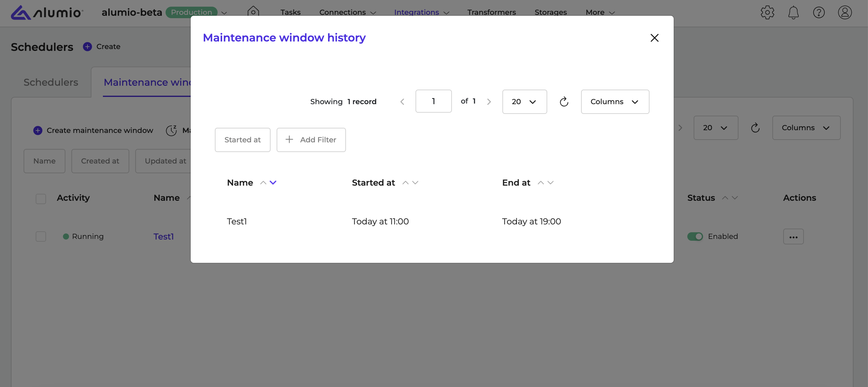Sort End at column ascending
Viewport: 868px width, 387px height.
tap(540, 182)
